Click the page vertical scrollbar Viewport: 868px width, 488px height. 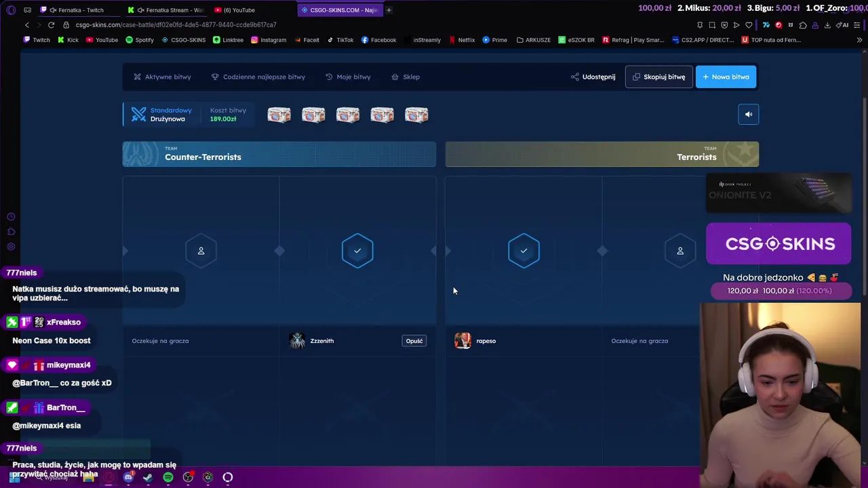(x=864, y=197)
